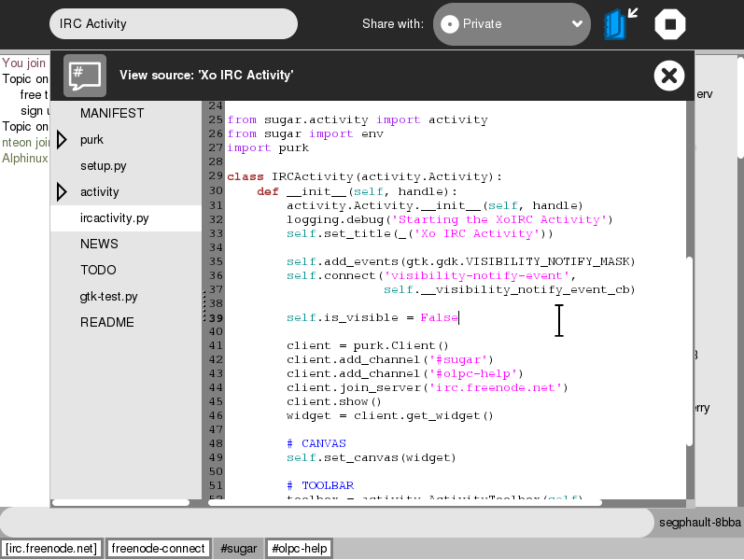Click the 'class IRCActivity' code line
Viewport: 744px width, 560px height.
pos(364,176)
